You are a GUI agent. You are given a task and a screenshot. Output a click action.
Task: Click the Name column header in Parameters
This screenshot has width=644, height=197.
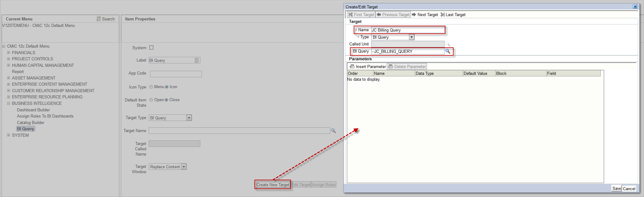(394, 73)
